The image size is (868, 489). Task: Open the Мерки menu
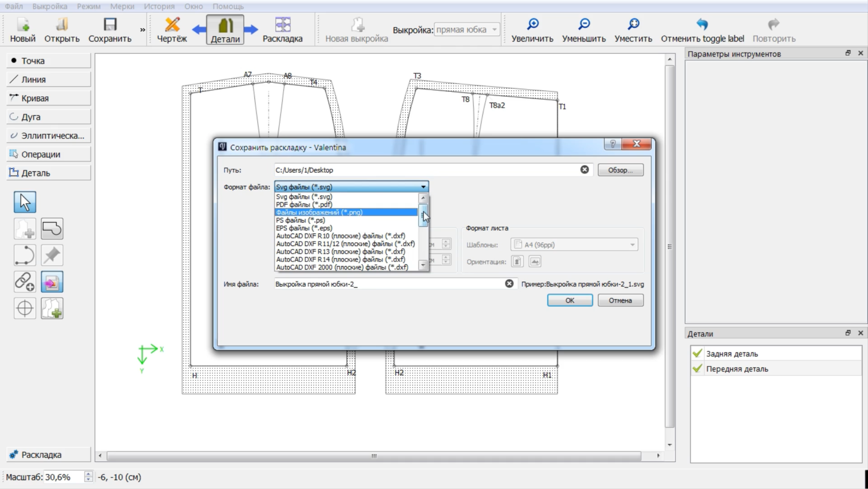click(x=122, y=6)
